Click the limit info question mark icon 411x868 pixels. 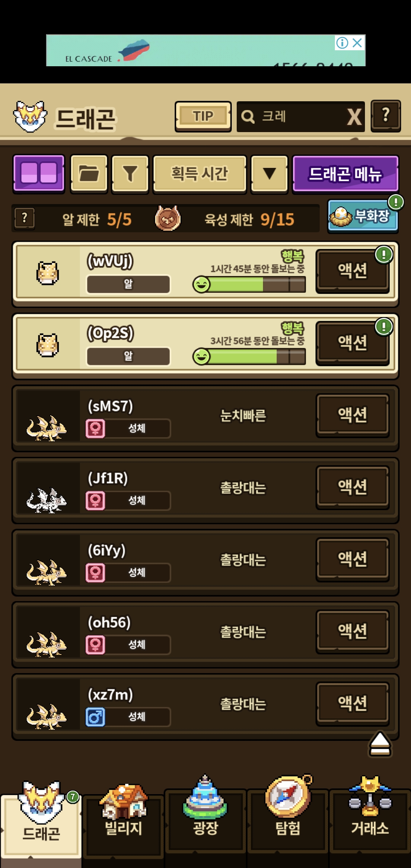tap(25, 218)
